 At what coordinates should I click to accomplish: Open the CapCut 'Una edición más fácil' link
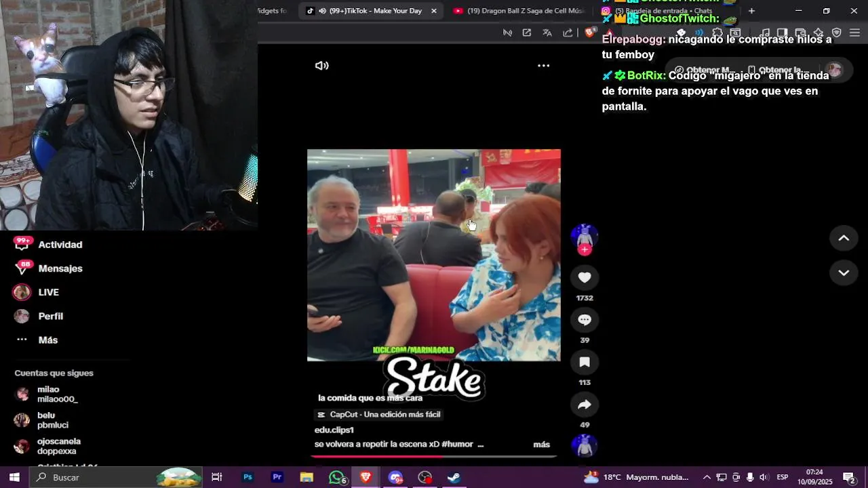379,414
